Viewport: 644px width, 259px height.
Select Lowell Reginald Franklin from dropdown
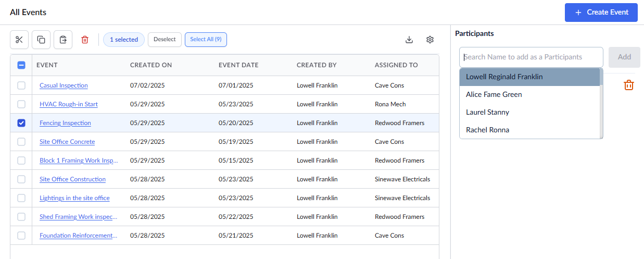(529, 77)
